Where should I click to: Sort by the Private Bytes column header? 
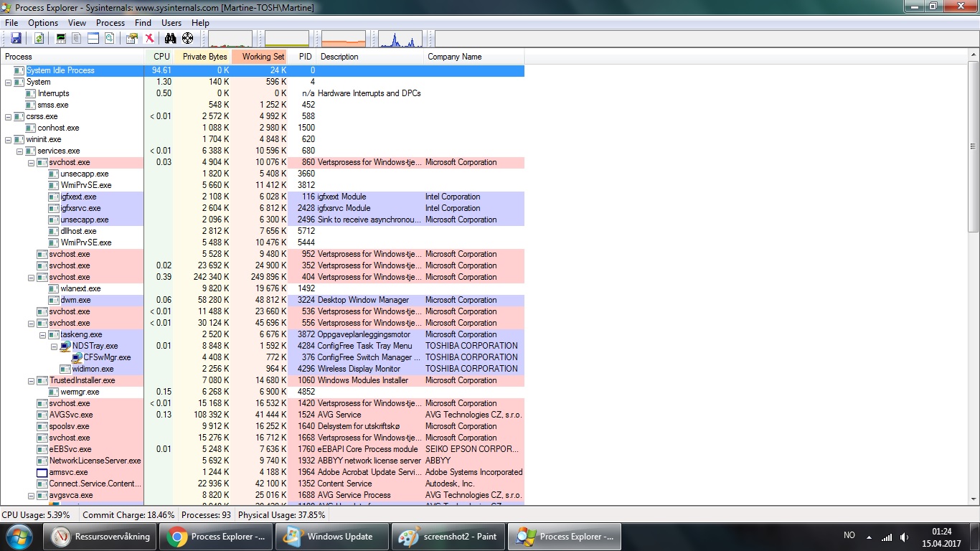pyautogui.click(x=202, y=57)
